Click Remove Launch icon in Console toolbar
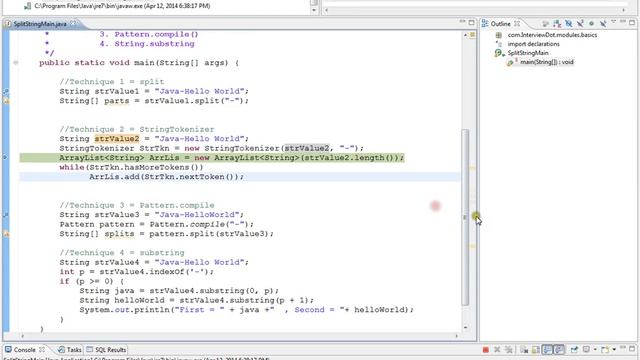 tap(497, 350)
